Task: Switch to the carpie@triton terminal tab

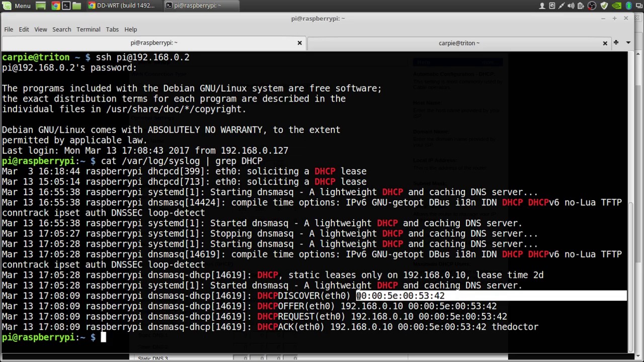Action: pos(459,43)
